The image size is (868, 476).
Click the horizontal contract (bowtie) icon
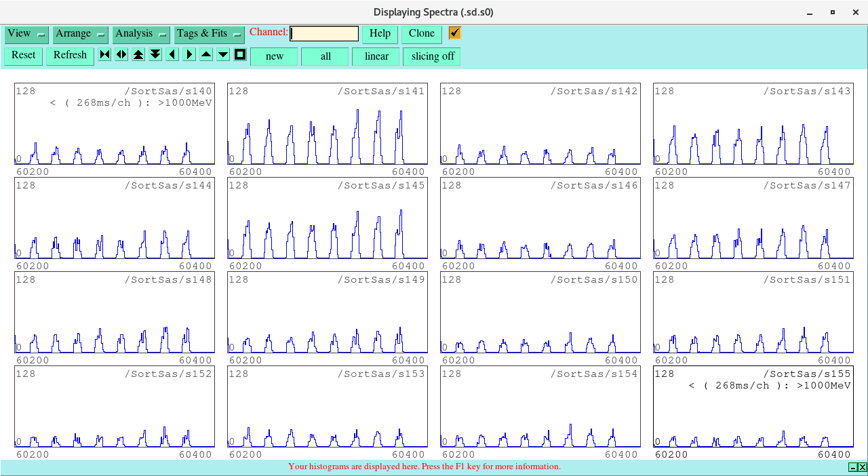pos(104,55)
